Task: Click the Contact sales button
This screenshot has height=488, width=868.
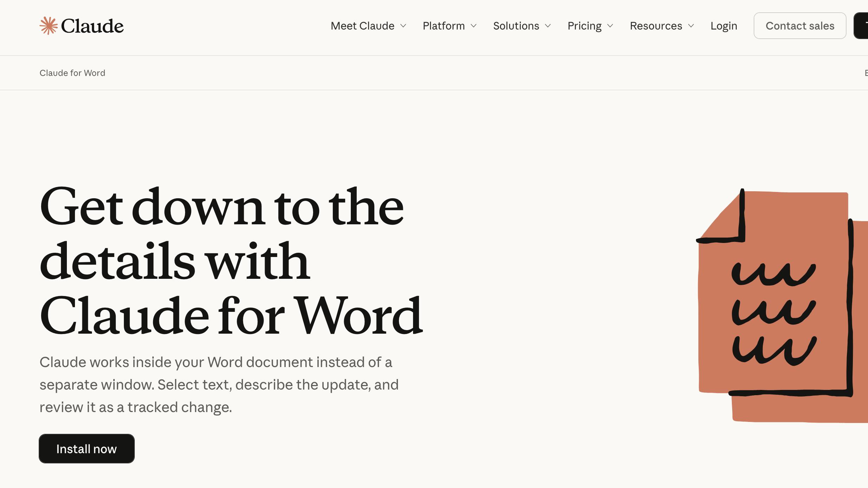Action: click(800, 26)
